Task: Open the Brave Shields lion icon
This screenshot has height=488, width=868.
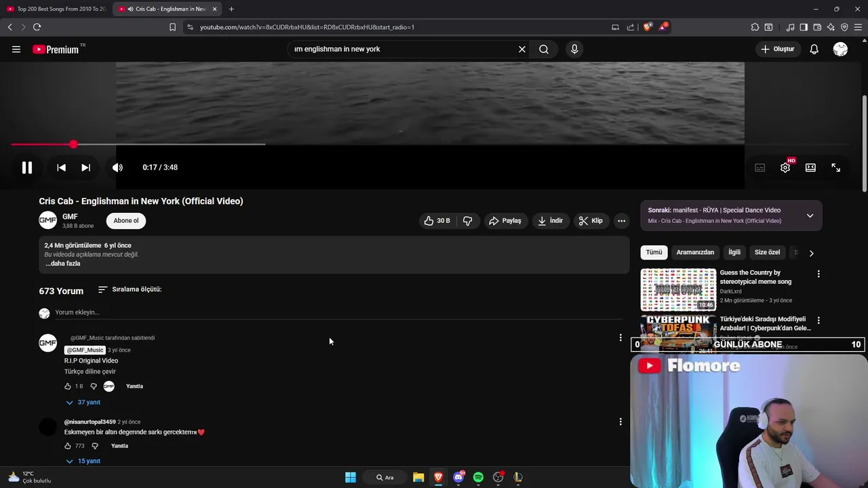Action: 648,27
